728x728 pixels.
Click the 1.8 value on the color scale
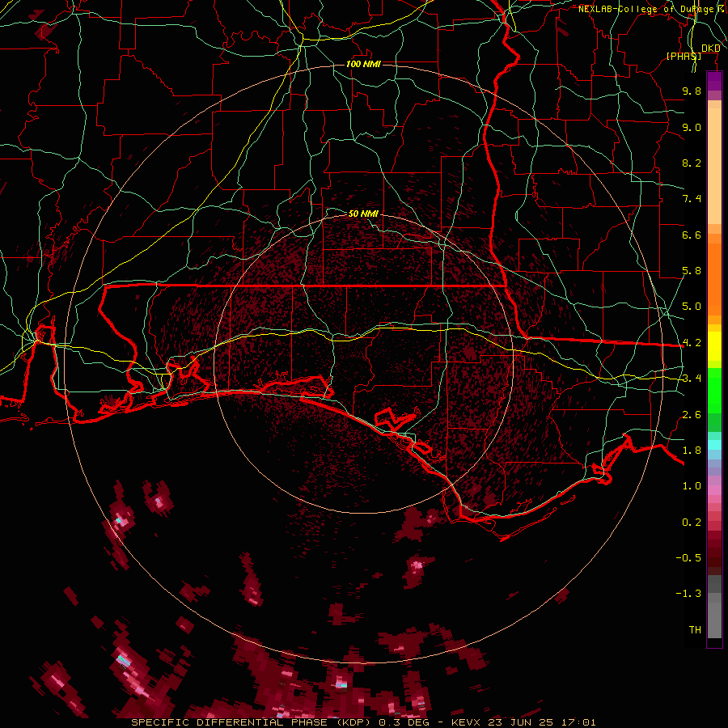692,451
